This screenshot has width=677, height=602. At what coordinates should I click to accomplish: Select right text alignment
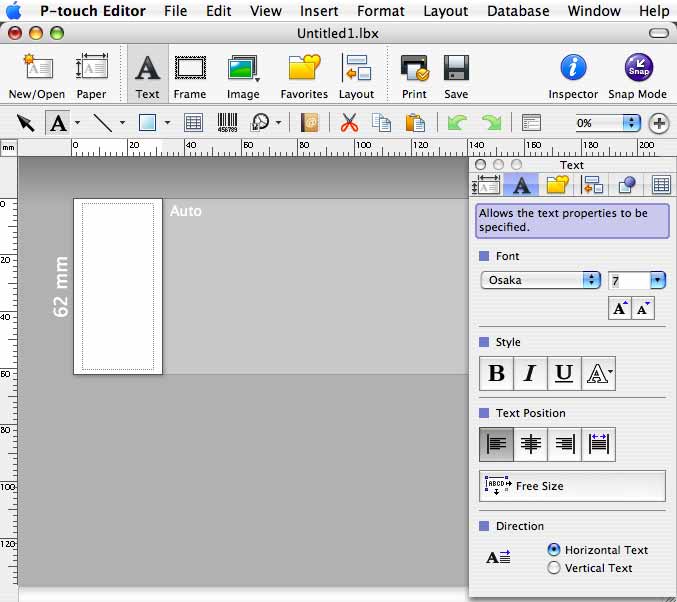[564, 444]
